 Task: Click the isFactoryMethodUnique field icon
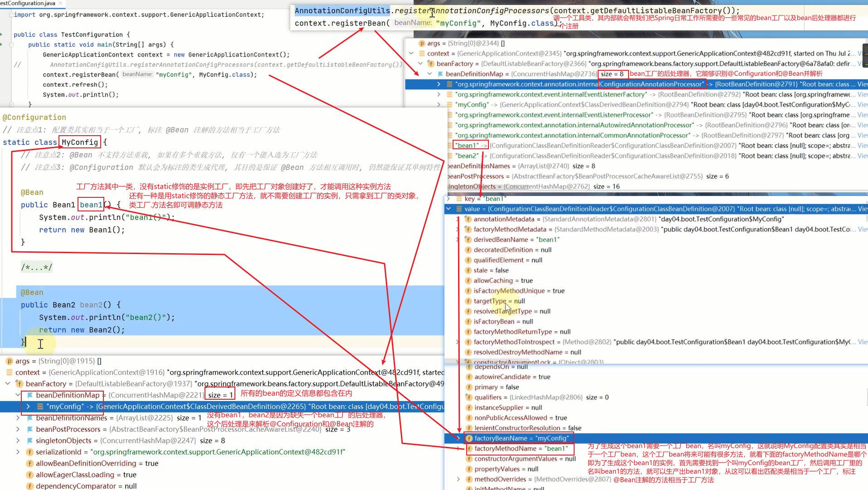click(468, 291)
